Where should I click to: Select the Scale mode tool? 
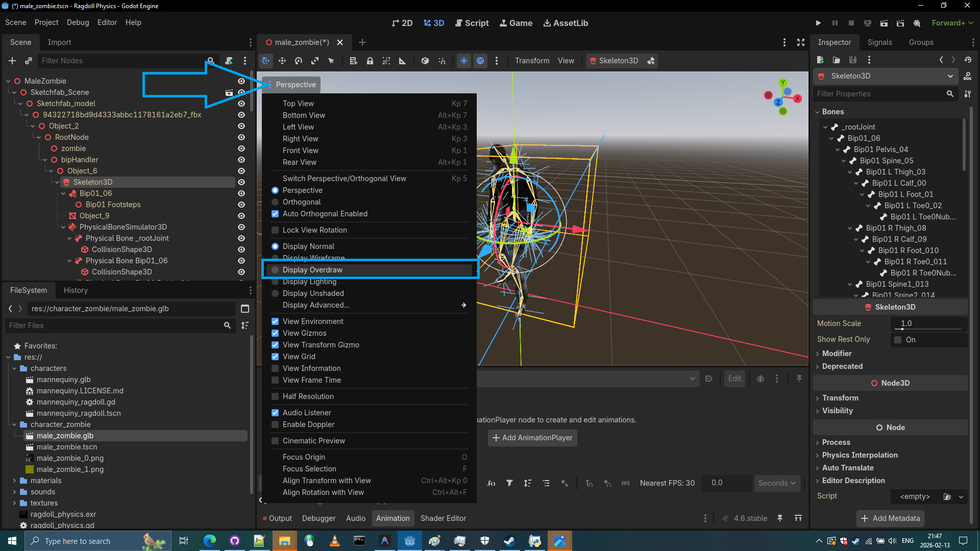tap(315, 61)
